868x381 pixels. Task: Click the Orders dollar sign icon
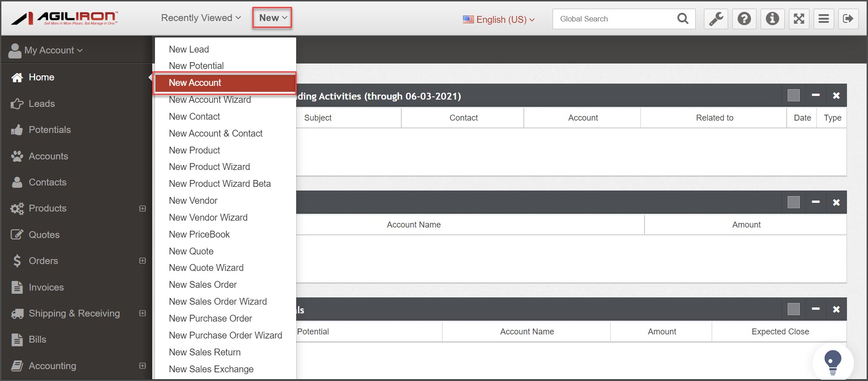[17, 261]
